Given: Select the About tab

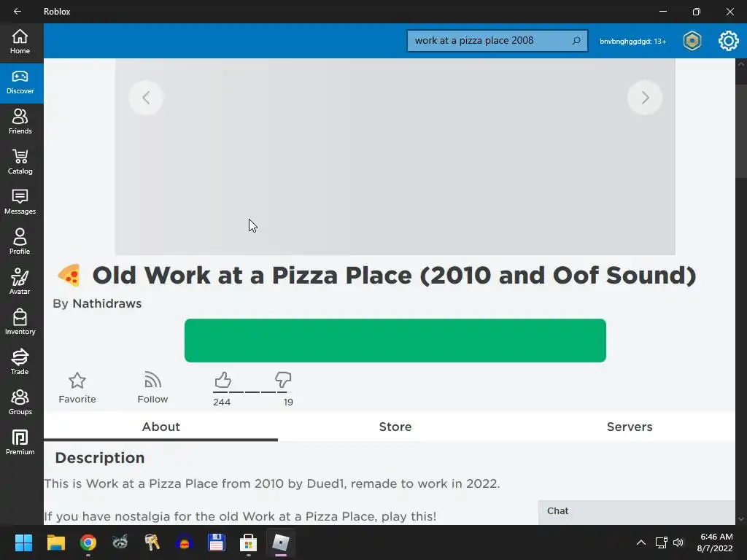Looking at the screenshot, I should pos(161,427).
